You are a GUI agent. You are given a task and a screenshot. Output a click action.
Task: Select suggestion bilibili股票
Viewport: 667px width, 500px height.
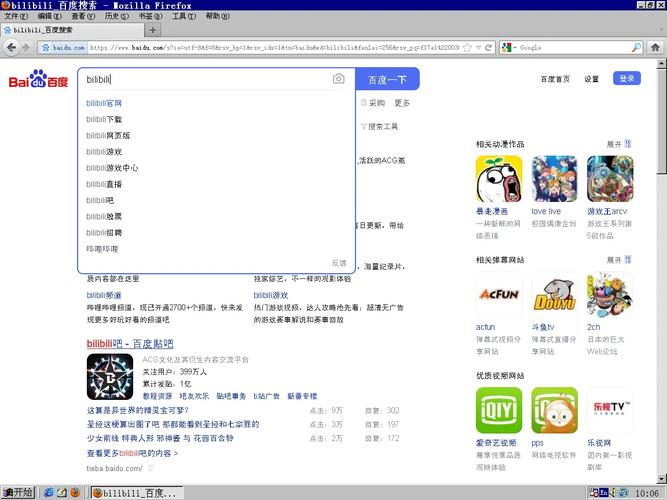pos(104,216)
